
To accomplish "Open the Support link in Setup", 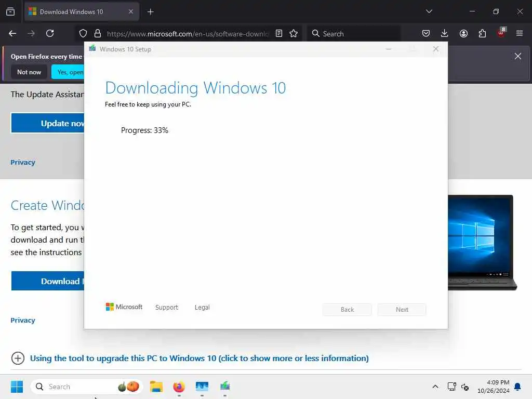I will pos(167,307).
